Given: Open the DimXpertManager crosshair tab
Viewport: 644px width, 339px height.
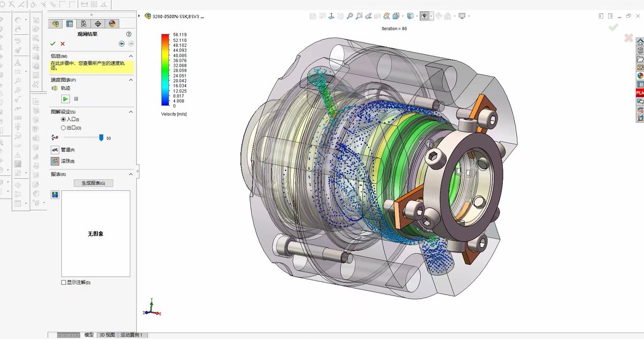Looking at the screenshot, I should pos(98,24).
